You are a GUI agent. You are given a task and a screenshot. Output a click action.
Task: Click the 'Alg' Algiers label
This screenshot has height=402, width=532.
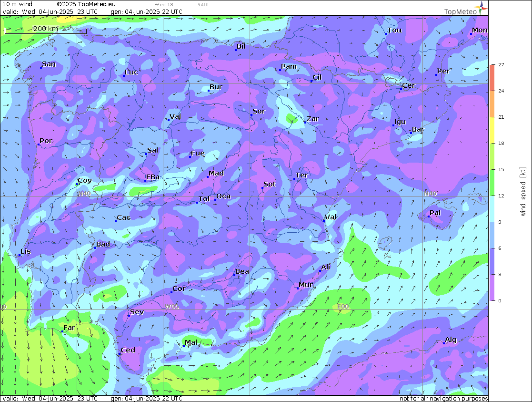(x=451, y=340)
